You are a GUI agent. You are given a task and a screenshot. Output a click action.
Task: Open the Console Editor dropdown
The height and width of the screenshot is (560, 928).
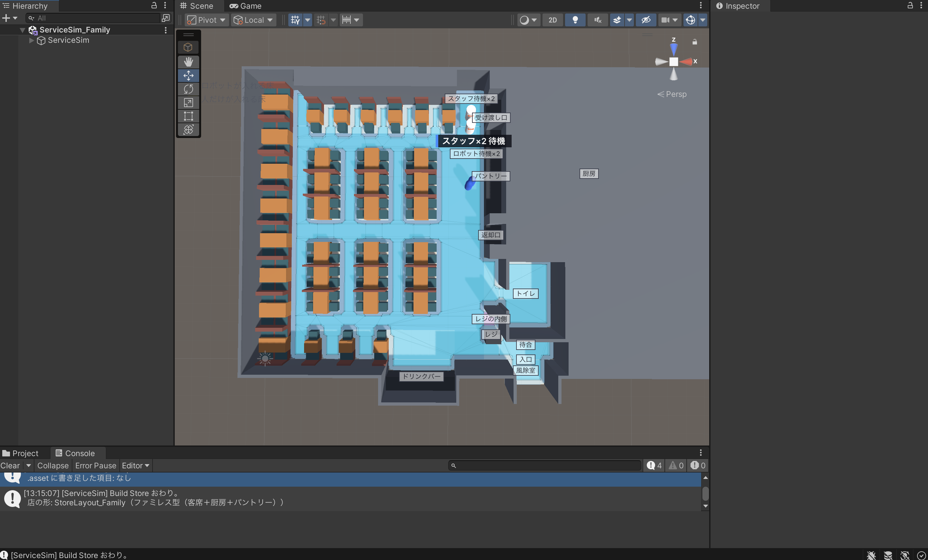point(135,465)
